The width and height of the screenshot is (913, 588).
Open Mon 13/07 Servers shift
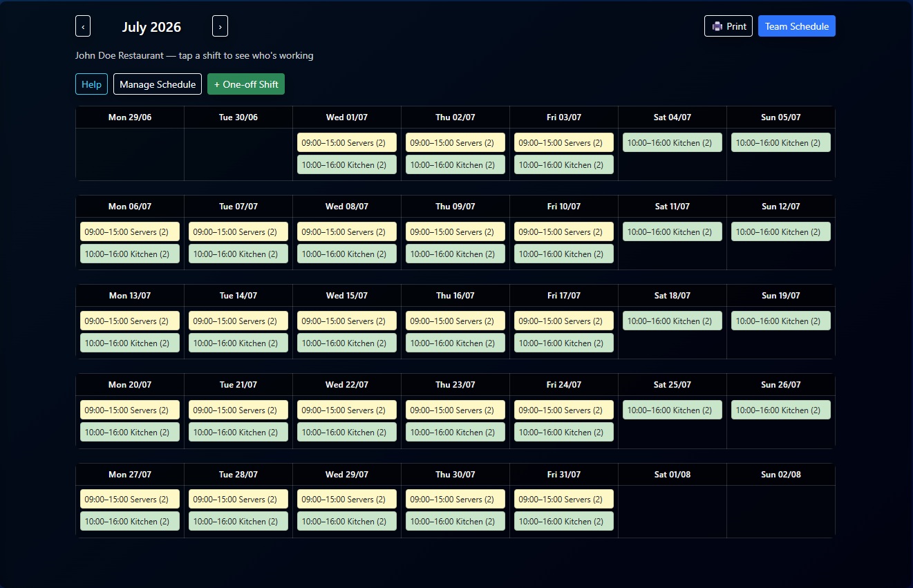(130, 321)
